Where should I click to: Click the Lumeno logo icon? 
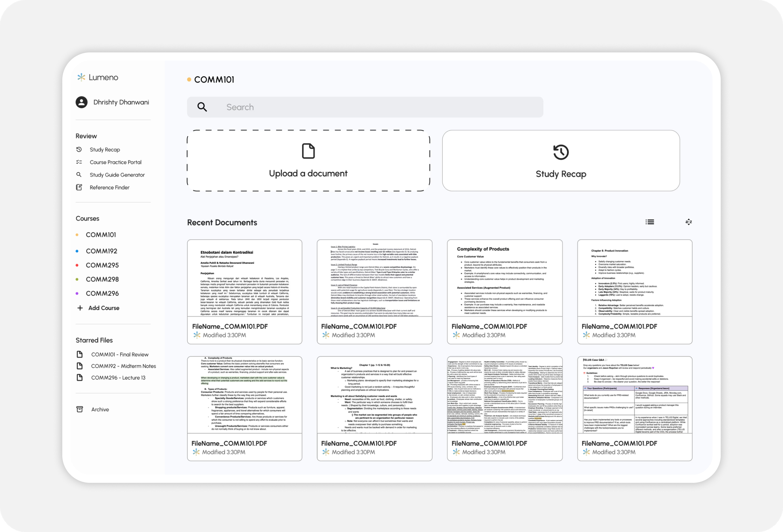coord(81,78)
